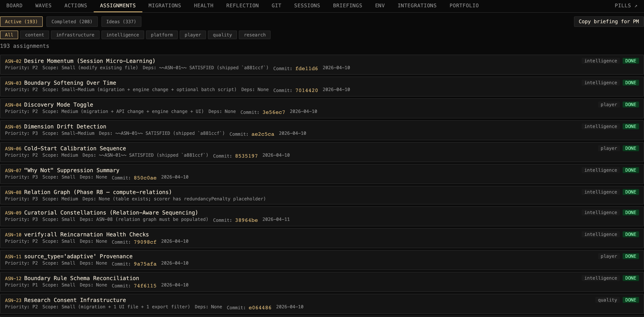Open commit e064486 link
The height and width of the screenshot is (317, 644).
pos(260,307)
